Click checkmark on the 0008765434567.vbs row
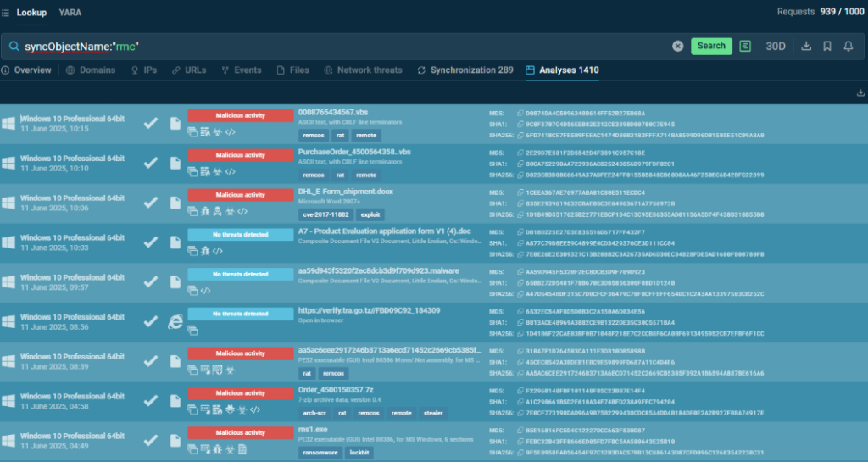 click(x=150, y=124)
